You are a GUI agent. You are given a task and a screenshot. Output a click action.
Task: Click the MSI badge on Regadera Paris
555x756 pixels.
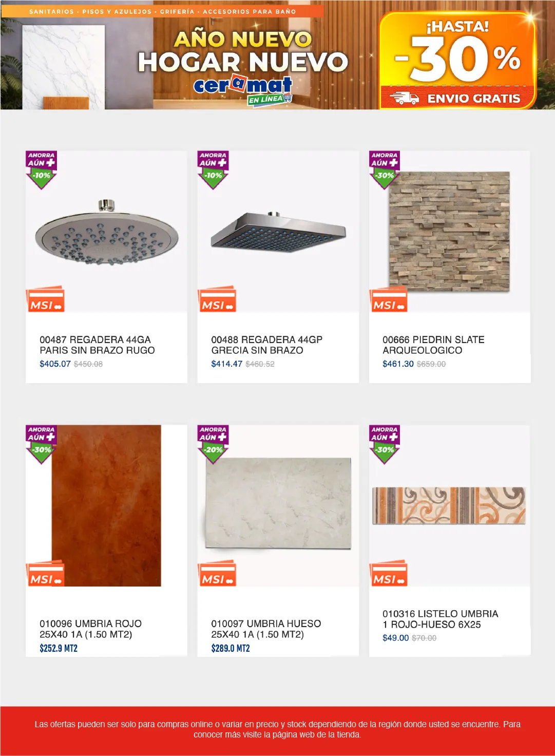point(45,299)
